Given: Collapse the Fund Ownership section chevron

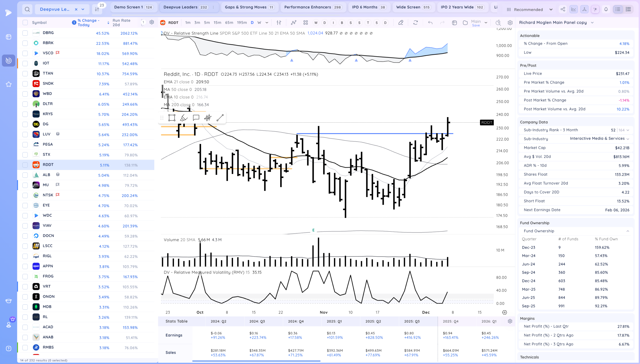Looking at the screenshot, I should pos(627,231).
